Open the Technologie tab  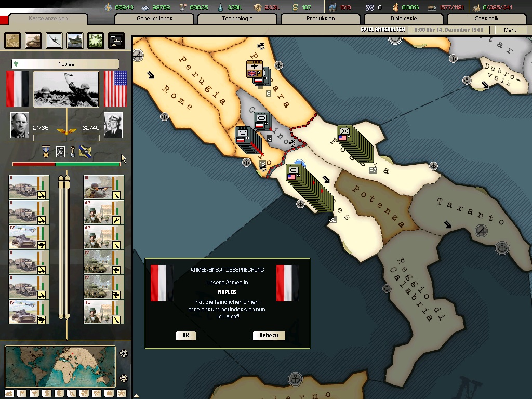coord(237,18)
